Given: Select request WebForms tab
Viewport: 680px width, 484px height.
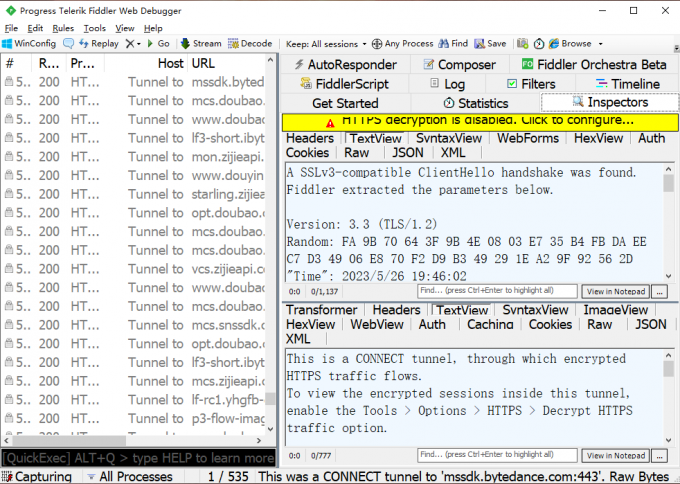Looking at the screenshot, I should click(x=528, y=138).
